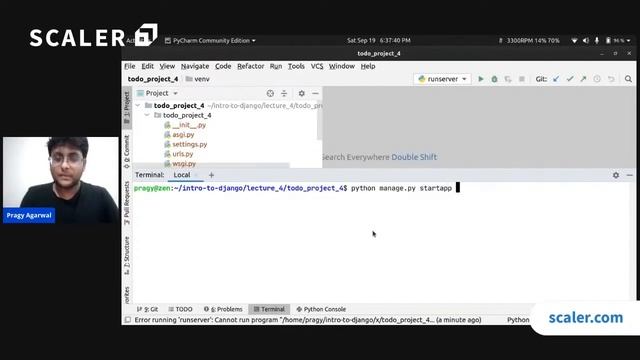Hide the Project tool window

click(x=315, y=93)
